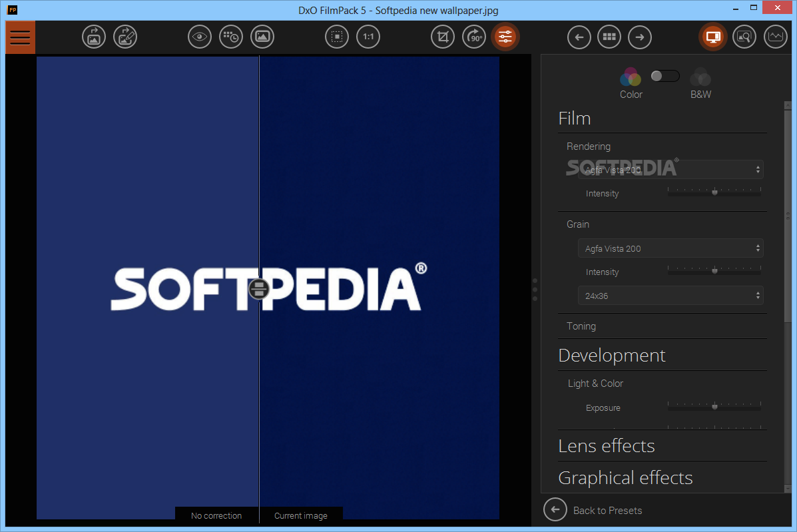Click the scrollbar up arrow

coord(788,105)
